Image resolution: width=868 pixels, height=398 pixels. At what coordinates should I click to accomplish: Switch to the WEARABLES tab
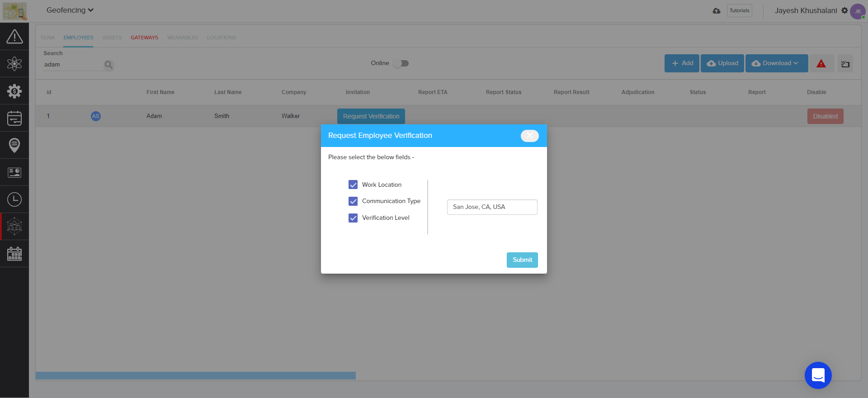tap(183, 38)
